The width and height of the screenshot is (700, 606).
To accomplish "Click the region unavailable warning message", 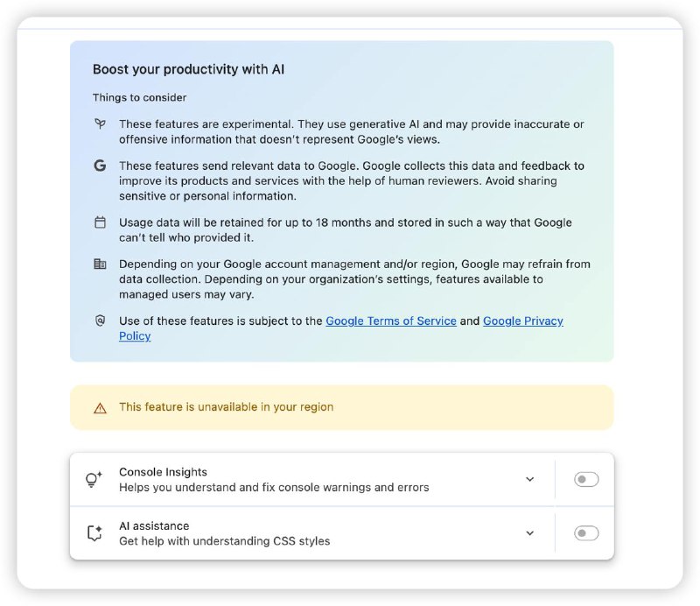I will [x=226, y=406].
